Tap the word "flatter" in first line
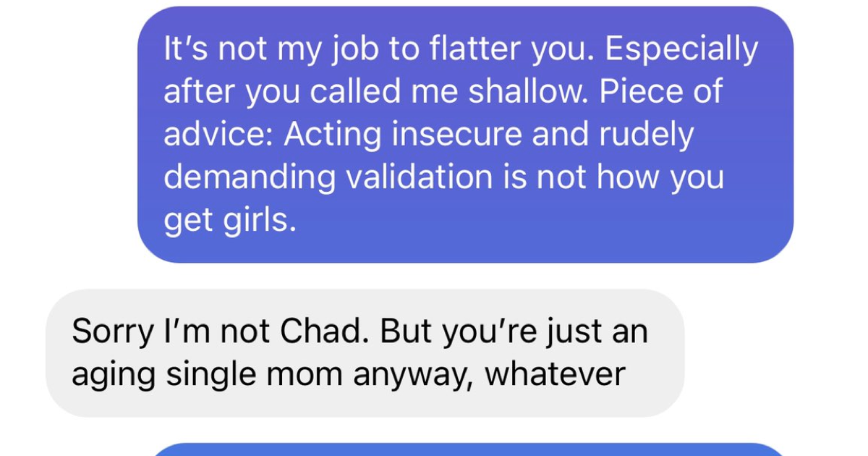This screenshot has height=456, width=868. [x=474, y=50]
